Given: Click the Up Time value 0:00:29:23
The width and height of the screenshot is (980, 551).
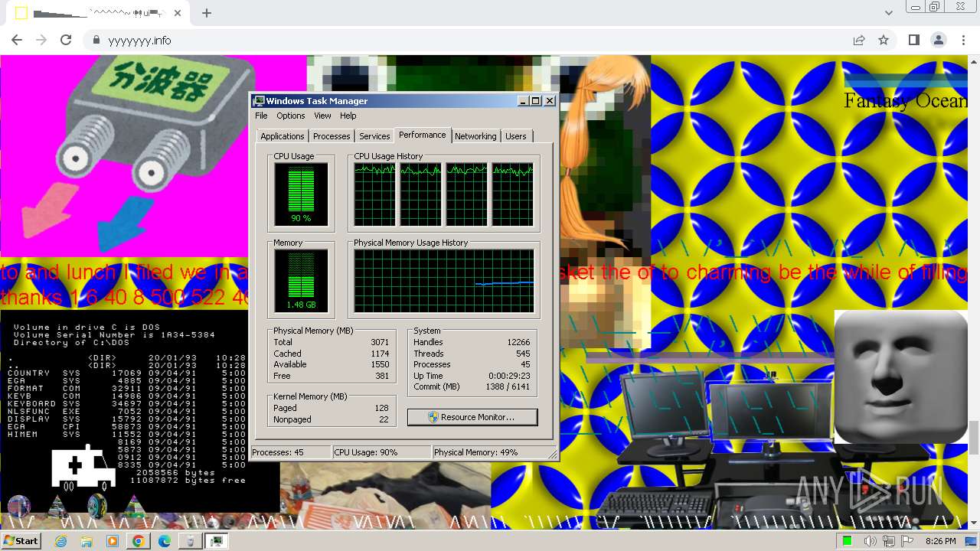Looking at the screenshot, I should coord(509,376).
